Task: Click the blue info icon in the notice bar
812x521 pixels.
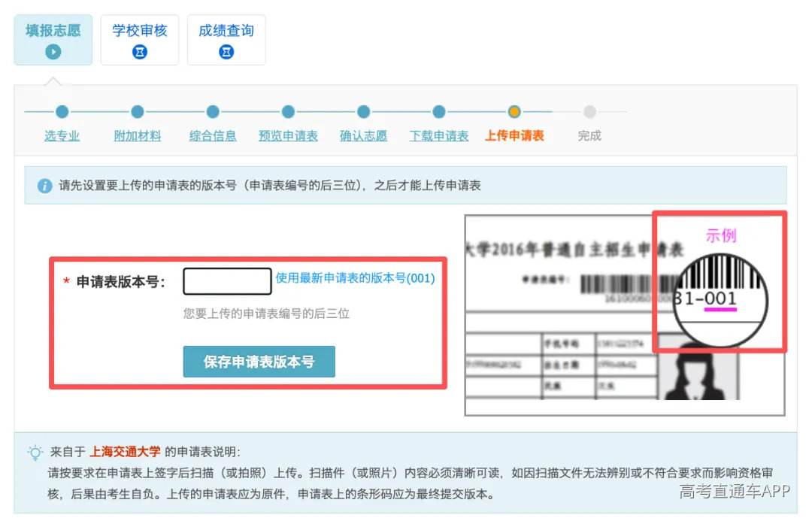Action: coord(44,186)
